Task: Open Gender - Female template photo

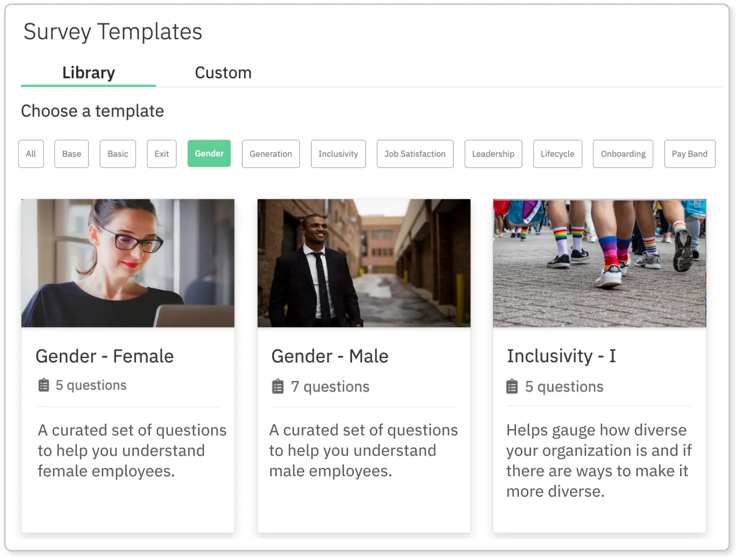Action: (128, 263)
